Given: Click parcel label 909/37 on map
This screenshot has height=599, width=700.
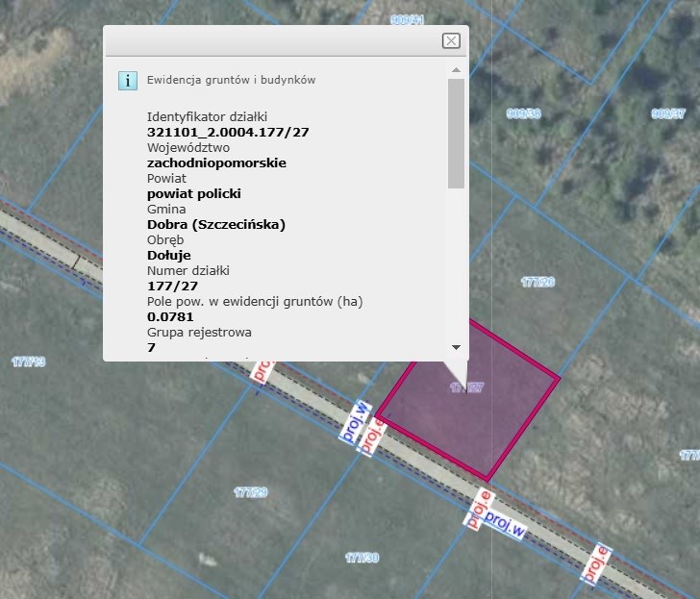Looking at the screenshot, I should click(x=667, y=113).
